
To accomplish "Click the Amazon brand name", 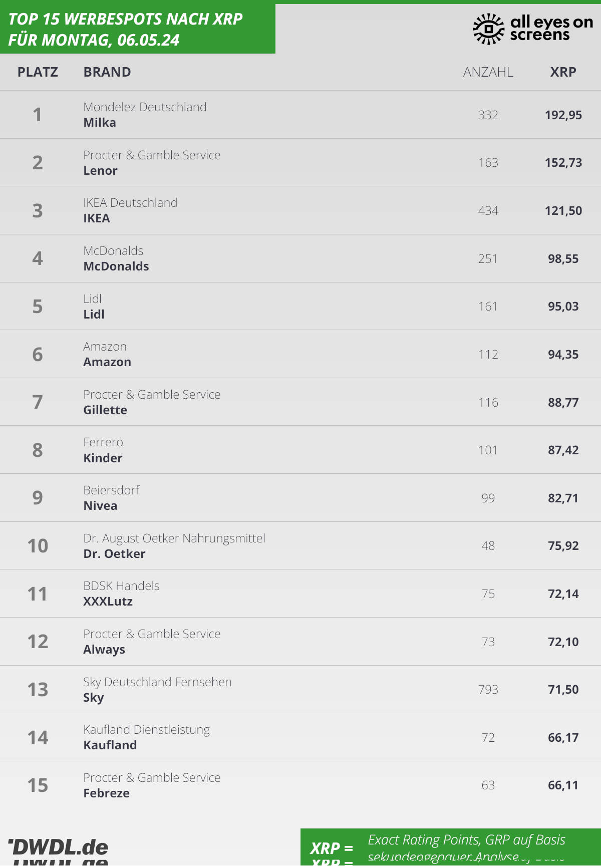I will [107, 362].
